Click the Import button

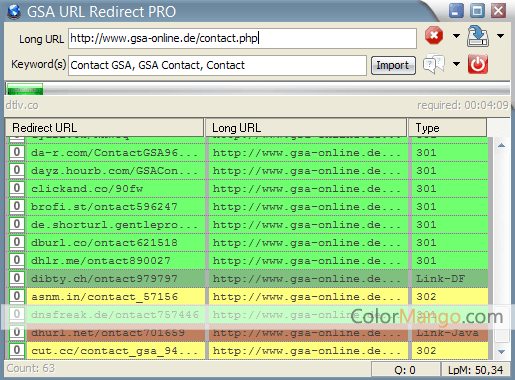click(393, 65)
